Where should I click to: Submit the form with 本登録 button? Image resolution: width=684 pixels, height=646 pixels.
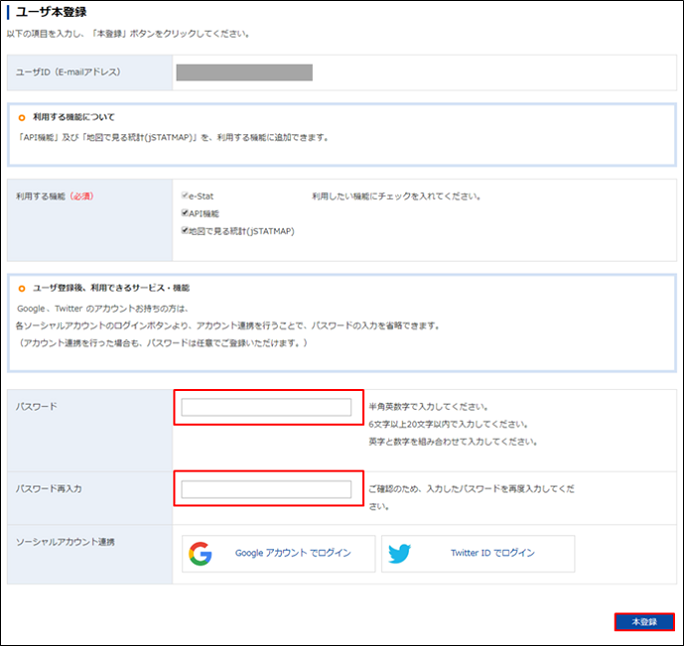(x=644, y=622)
